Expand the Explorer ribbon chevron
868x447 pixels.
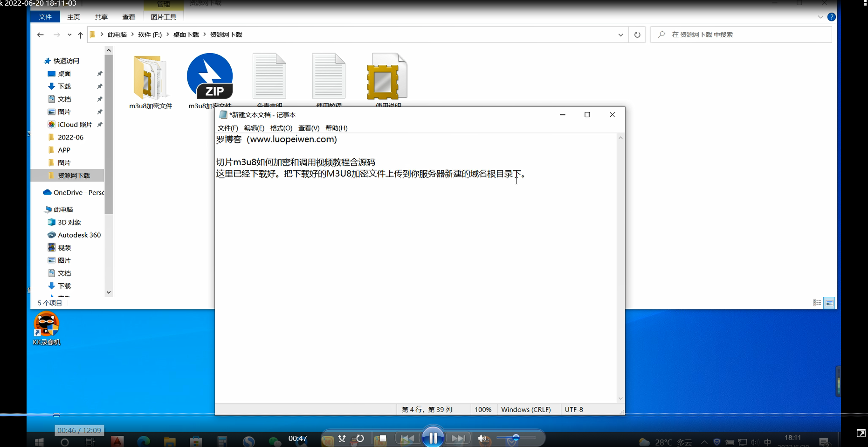pos(820,17)
